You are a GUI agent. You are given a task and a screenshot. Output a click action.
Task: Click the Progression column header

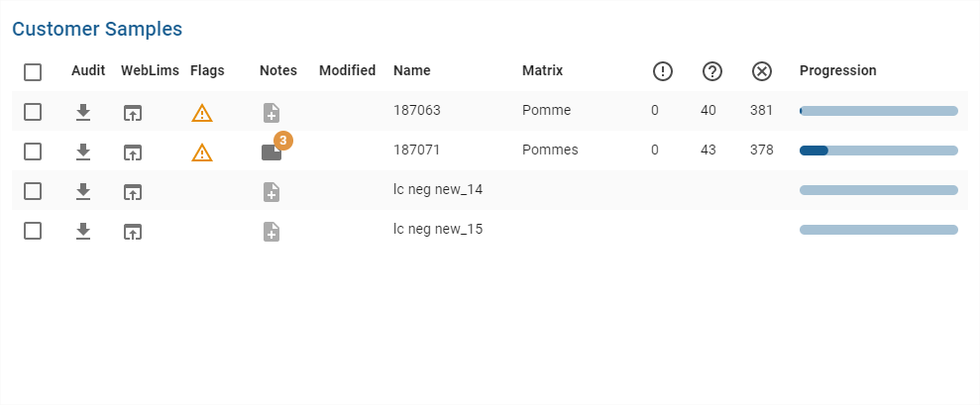(837, 70)
